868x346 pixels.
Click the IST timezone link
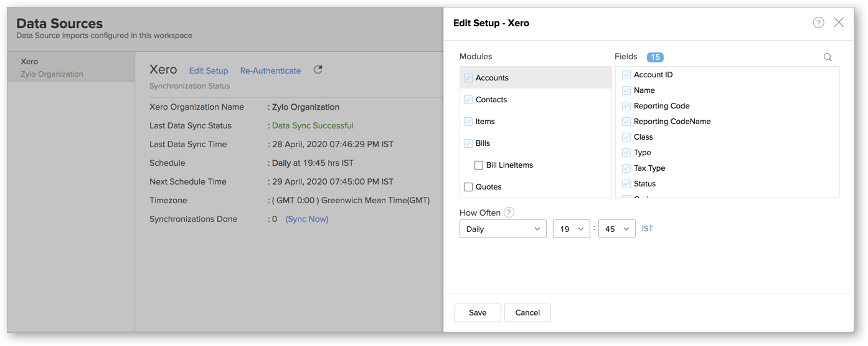tap(648, 229)
